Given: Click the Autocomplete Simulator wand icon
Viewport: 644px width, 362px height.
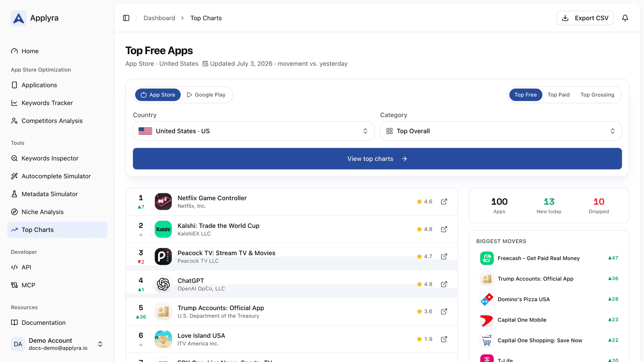Looking at the screenshot, I should [x=14, y=176].
